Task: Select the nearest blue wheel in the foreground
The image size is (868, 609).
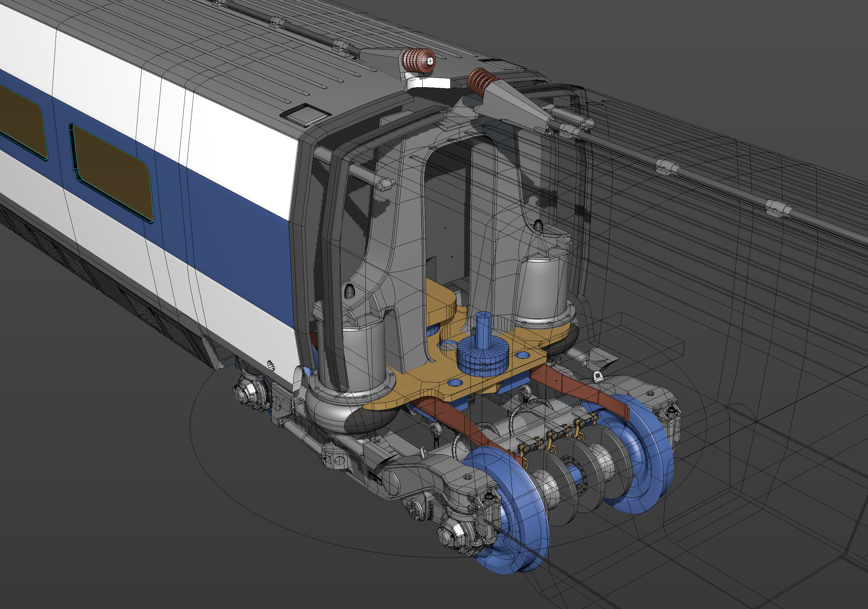Action: tap(506, 510)
